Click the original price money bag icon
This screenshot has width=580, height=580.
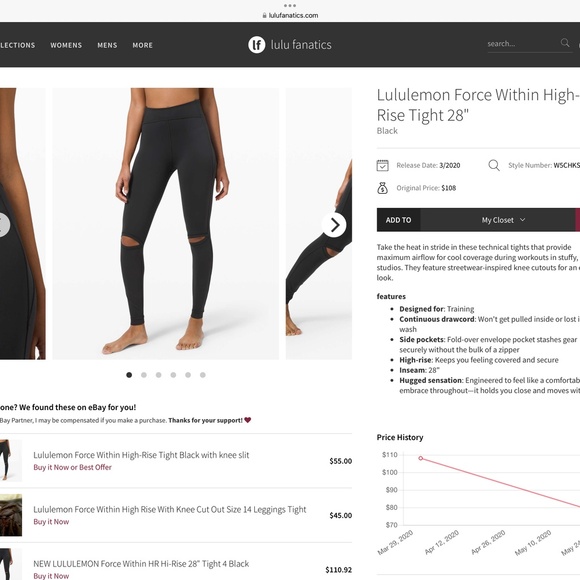382,188
